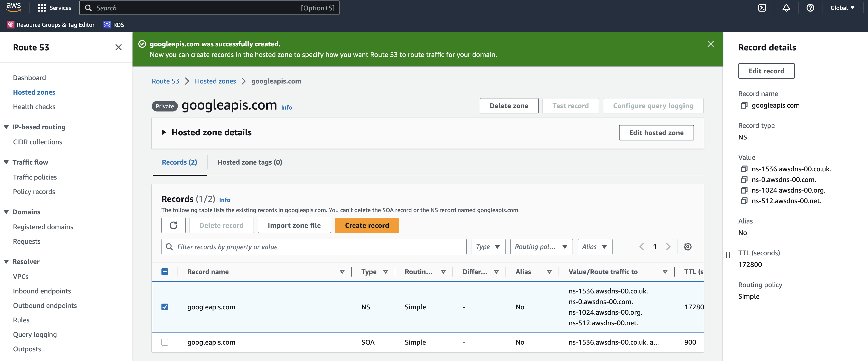Screen dimensions: 868x361
Task: Check the googleapis.com SOA record row
Action: click(165, 342)
